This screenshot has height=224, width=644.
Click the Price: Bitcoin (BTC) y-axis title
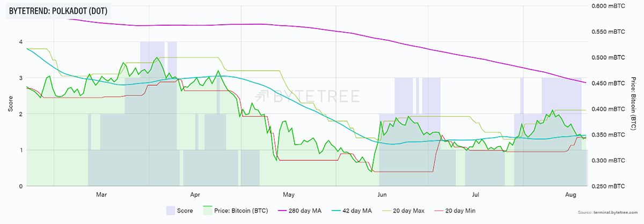click(634, 104)
